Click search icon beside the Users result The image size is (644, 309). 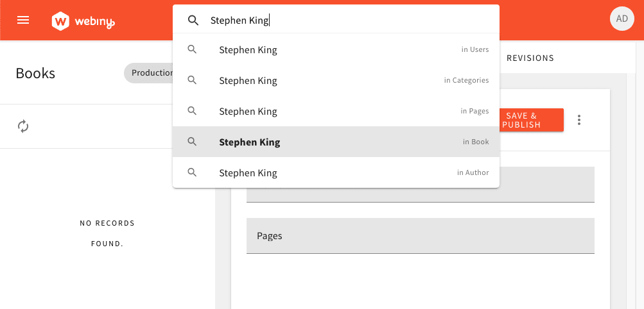point(192,49)
